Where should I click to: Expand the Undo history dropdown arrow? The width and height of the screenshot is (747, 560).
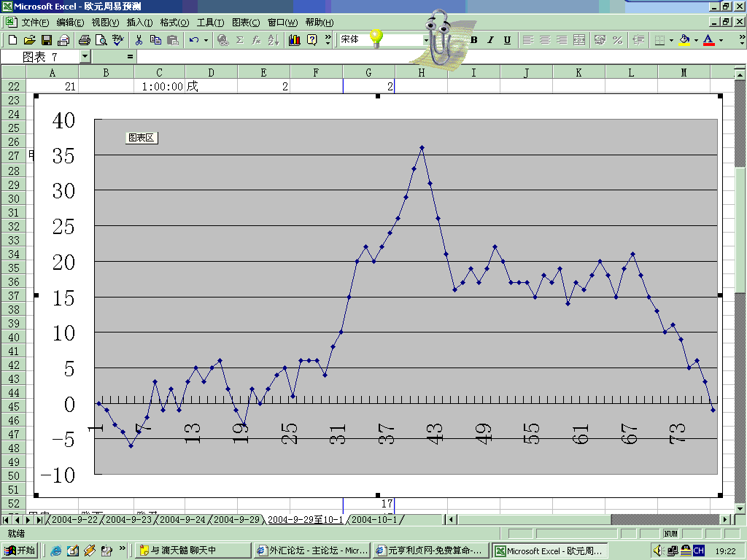(206, 40)
